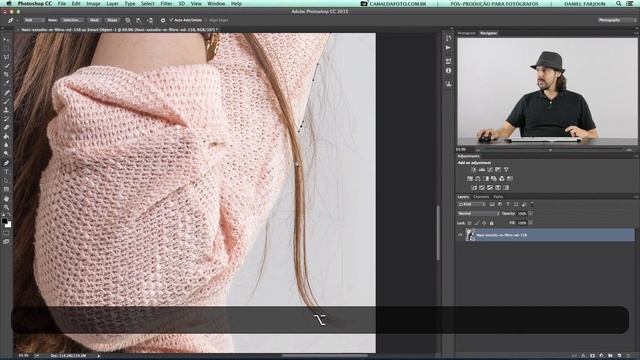640x360 pixels.
Task: Toggle layer filtering switch on or off
Action: coord(532,204)
